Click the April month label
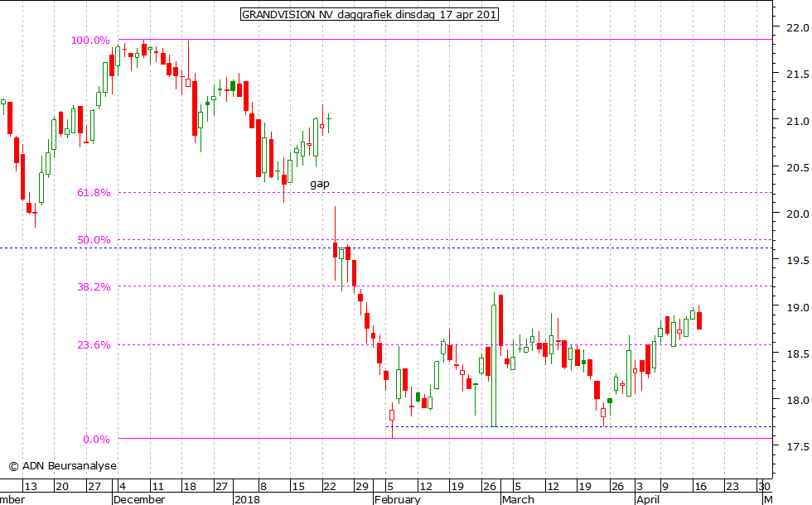This screenshot has height=505, width=812. pyautogui.click(x=648, y=499)
